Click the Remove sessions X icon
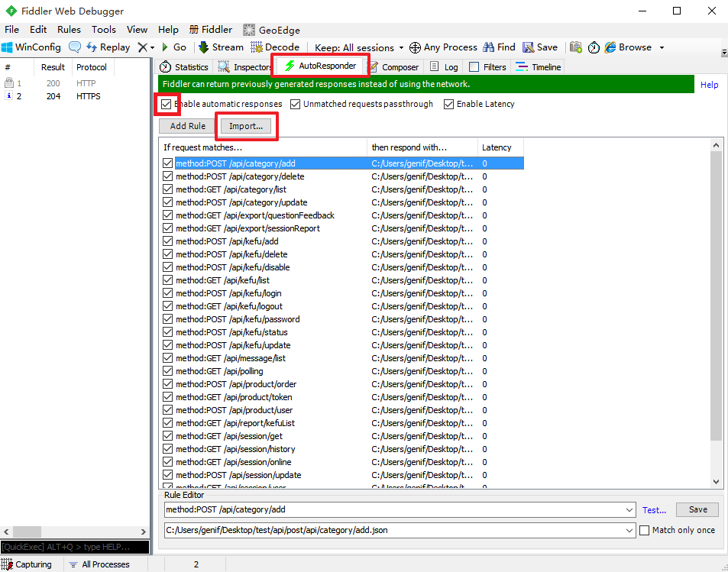Image resolution: width=728 pixels, height=572 pixels. pos(143,47)
